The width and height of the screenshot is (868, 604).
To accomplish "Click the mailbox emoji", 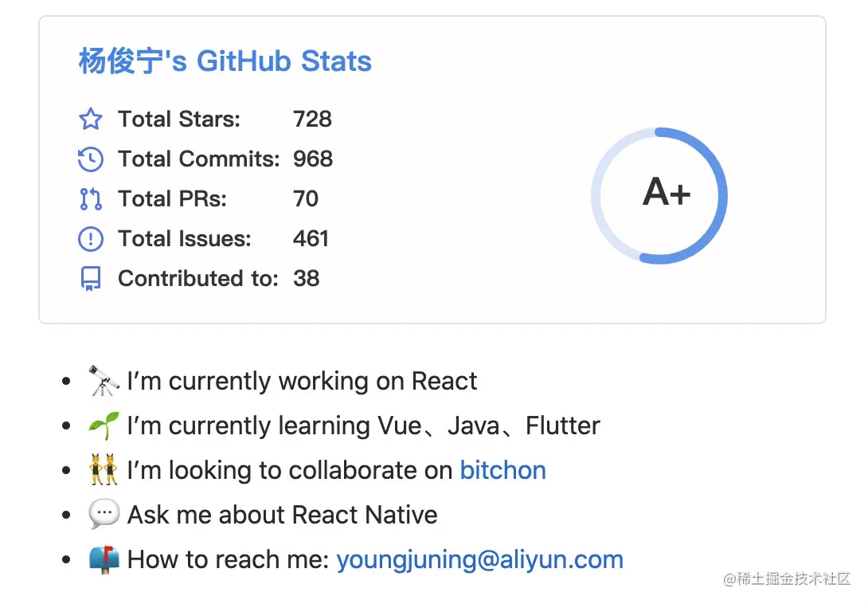I will (104, 559).
